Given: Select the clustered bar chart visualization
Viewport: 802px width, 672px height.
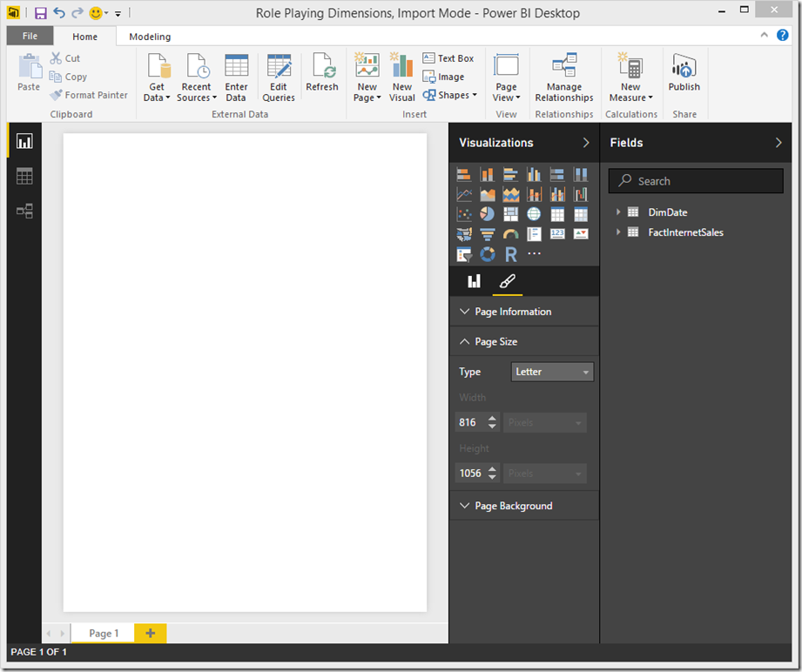Looking at the screenshot, I should [510, 174].
